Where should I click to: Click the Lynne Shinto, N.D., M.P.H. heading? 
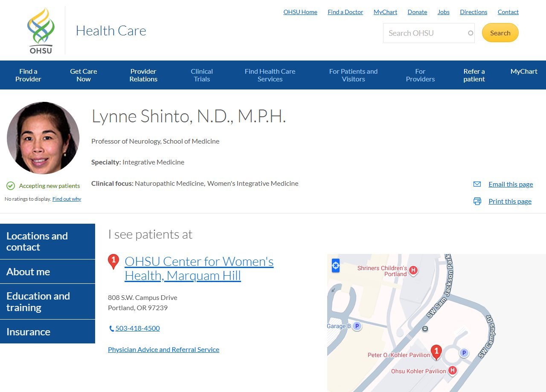pos(189,116)
